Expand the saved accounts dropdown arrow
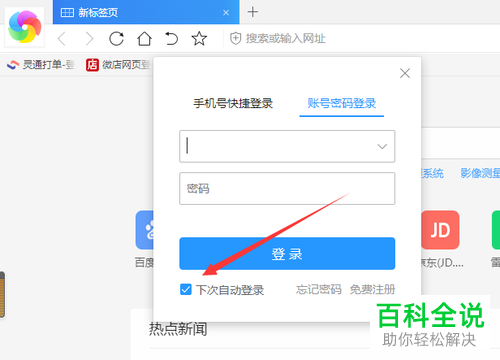Viewport: 500px width, 360px height. tap(382, 146)
